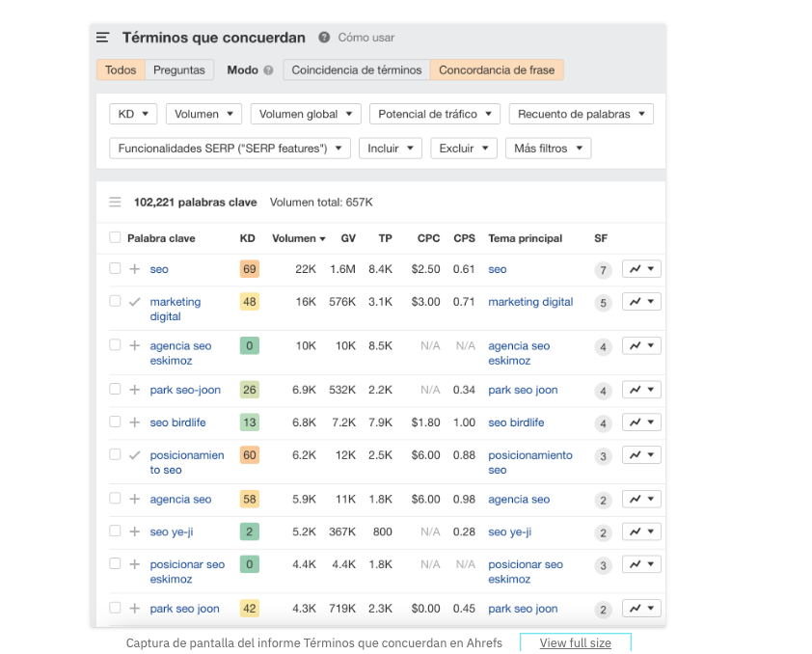Open the hamburger navigation menu top left
812x654 pixels.
tap(102, 37)
